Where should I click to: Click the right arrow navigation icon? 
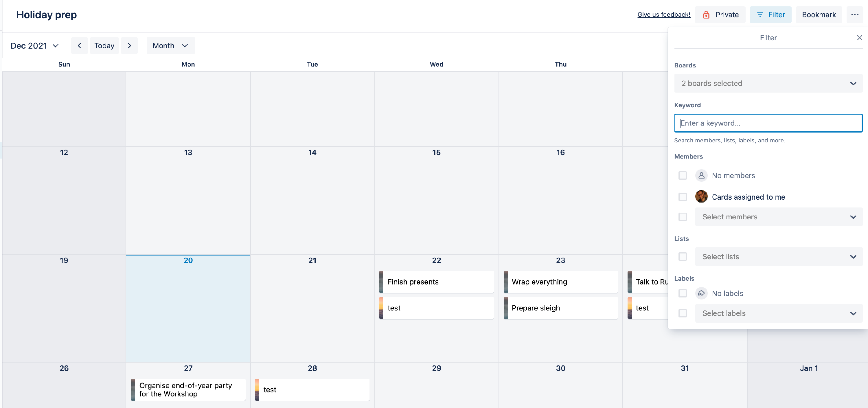coord(130,45)
